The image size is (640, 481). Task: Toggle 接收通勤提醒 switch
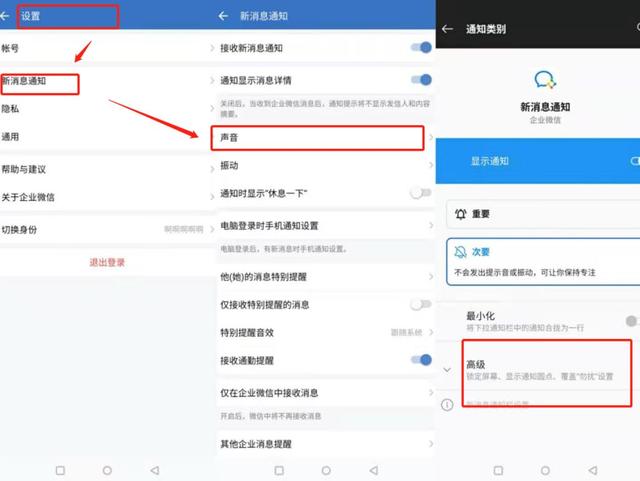[x=421, y=360]
